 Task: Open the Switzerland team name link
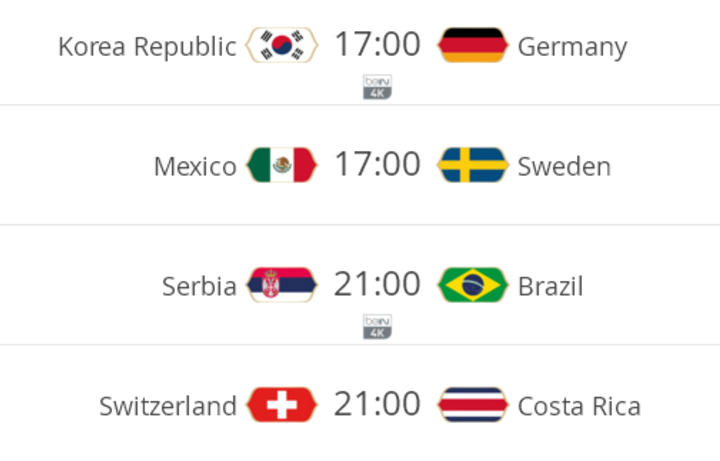[168, 406]
